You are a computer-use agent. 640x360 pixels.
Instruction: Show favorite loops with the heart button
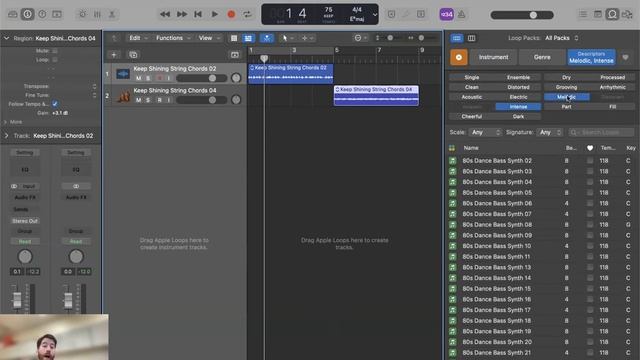coord(625,58)
